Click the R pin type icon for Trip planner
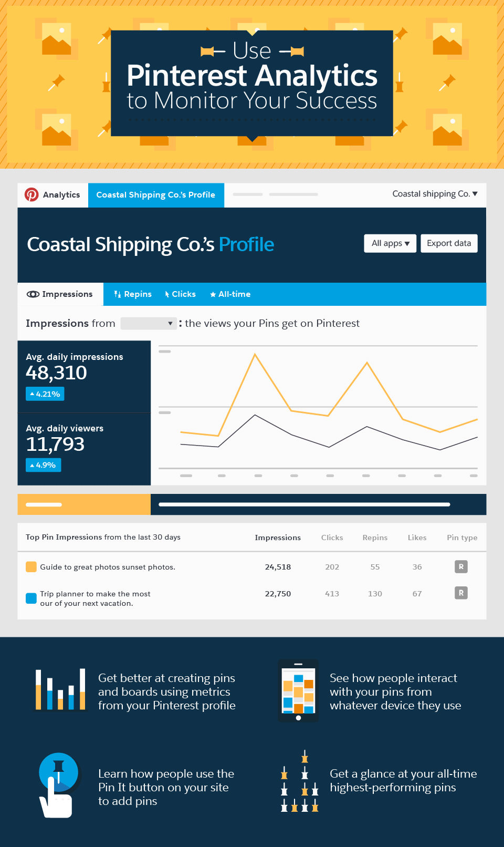 (x=461, y=593)
